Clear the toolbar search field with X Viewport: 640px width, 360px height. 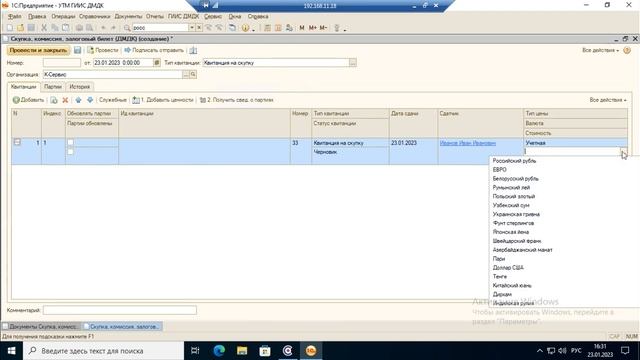(x=199, y=28)
